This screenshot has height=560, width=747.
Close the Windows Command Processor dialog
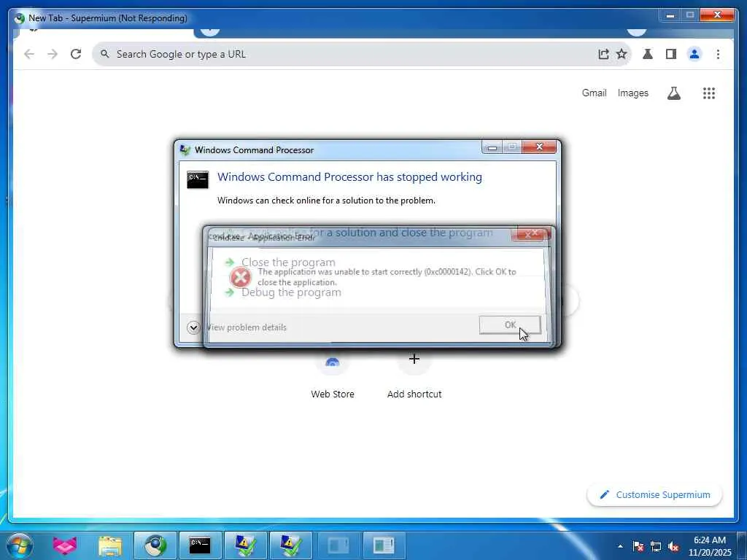(x=539, y=147)
